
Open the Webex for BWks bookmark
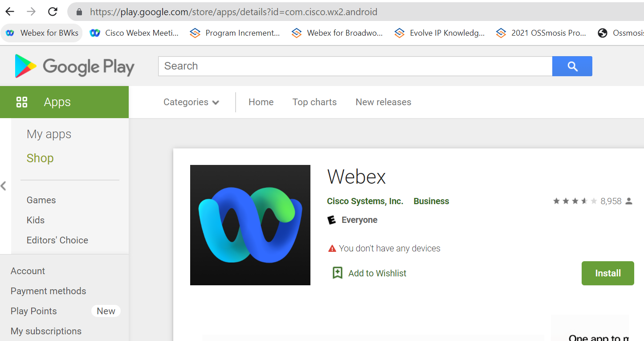pos(42,33)
